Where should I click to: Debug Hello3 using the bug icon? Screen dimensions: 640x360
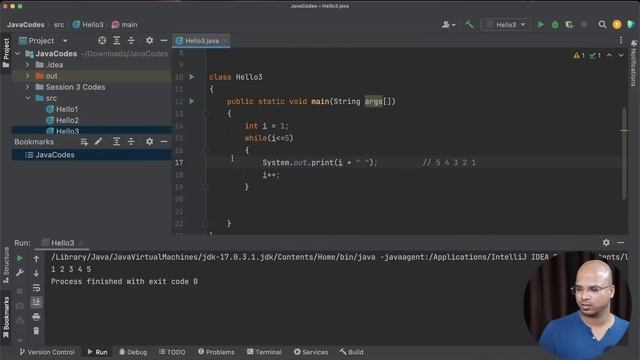pos(555,24)
